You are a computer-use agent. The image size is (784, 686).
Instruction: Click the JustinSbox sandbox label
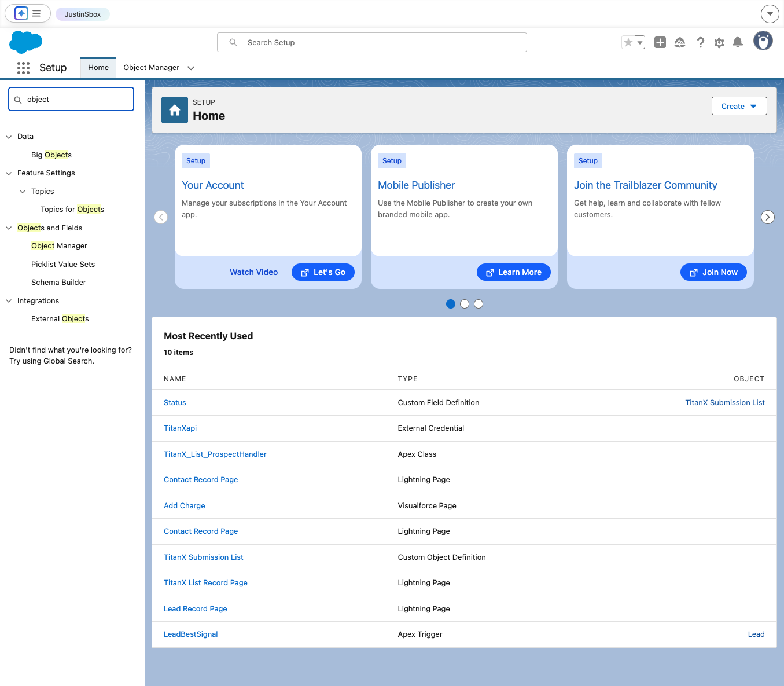tap(83, 14)
